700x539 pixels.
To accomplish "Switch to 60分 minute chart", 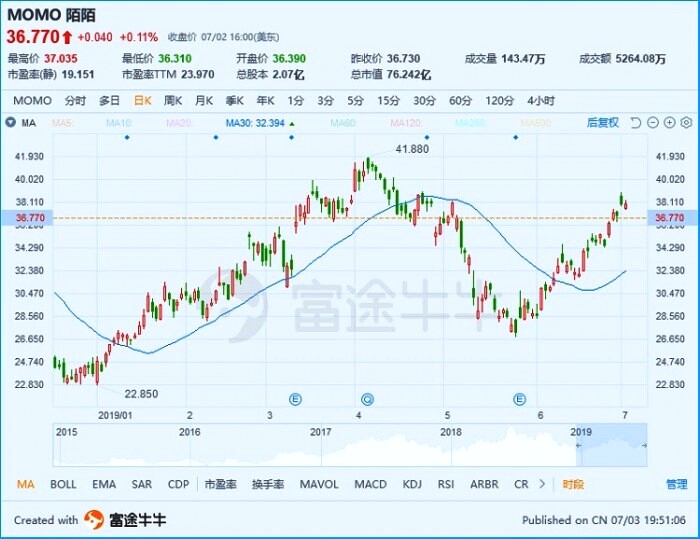I will [460, 100].
